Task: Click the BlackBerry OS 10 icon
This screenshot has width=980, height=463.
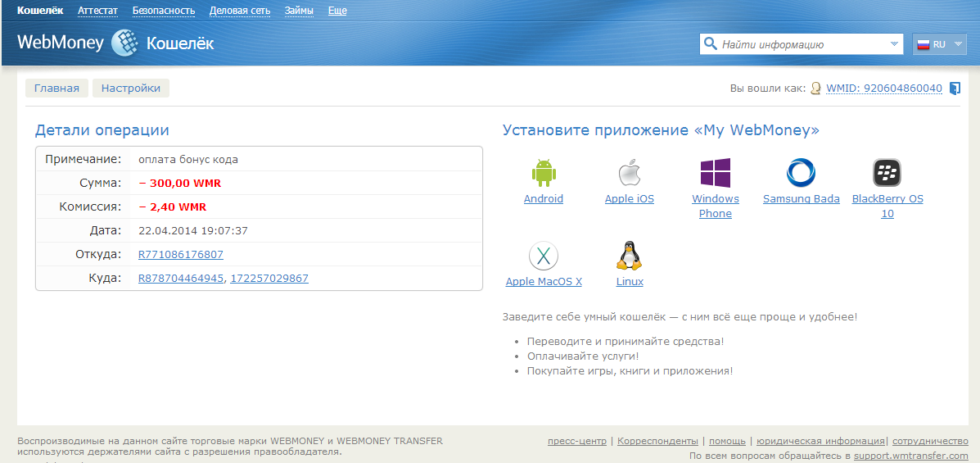Action: (886, 173)
